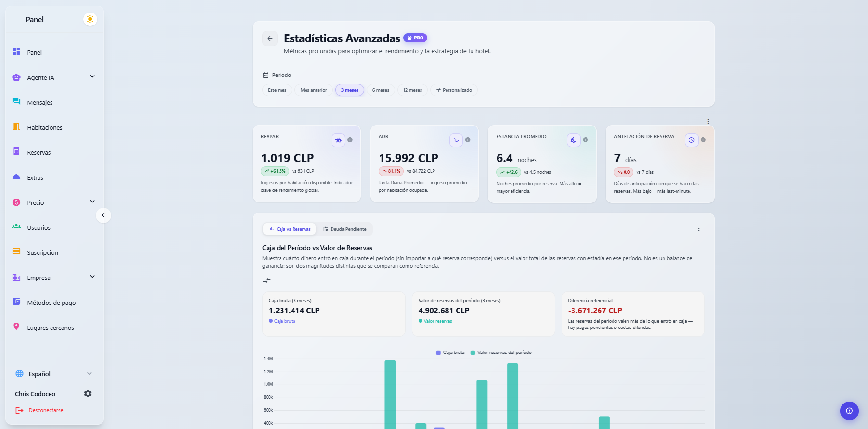Click the Empresa building icon
Viewport: 868px width, 429px height.
[16, 277]
